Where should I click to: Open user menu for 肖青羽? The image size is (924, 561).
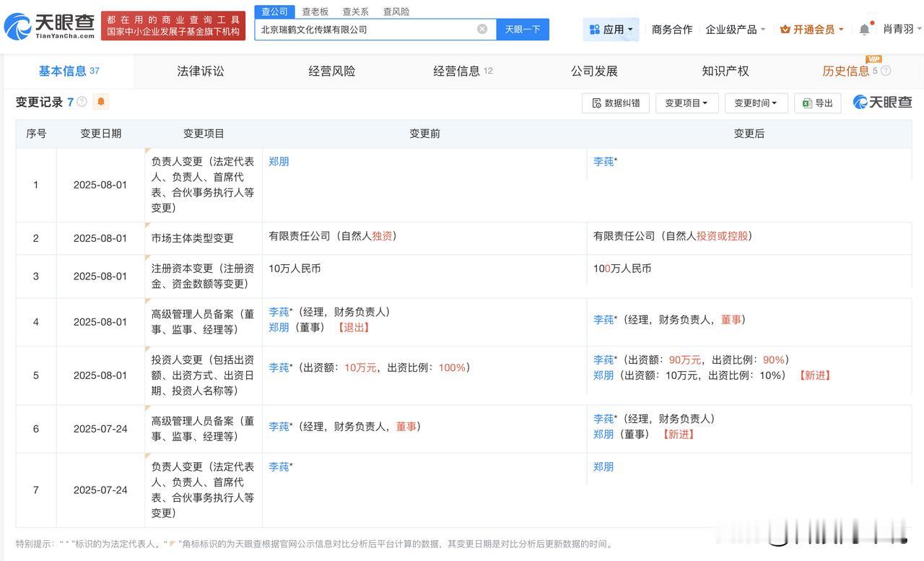click(902, 29)
